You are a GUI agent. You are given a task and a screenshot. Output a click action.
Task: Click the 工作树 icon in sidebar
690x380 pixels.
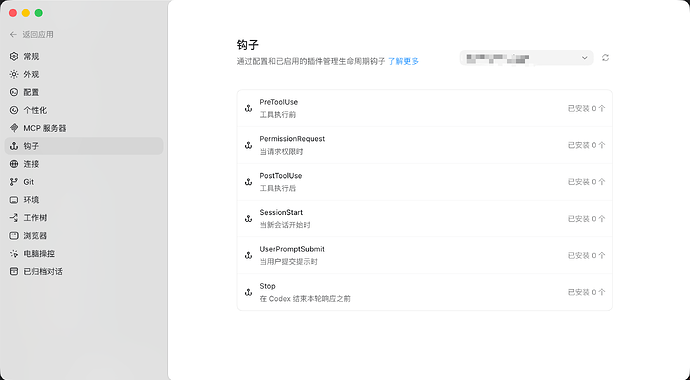[14, 218]
